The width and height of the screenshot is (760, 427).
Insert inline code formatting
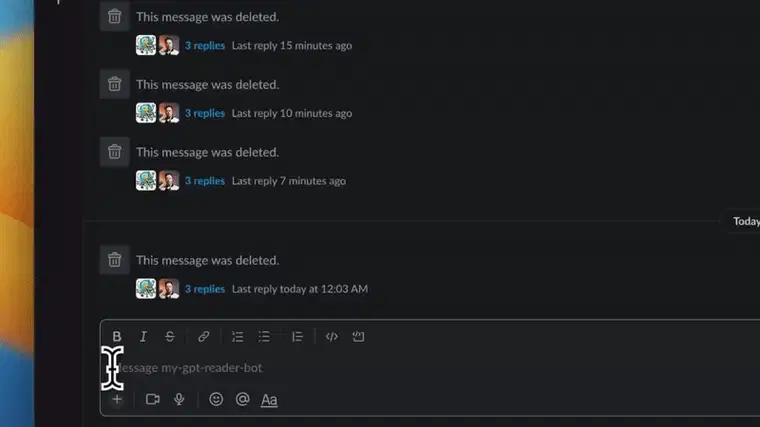click(x=332, y=336)
